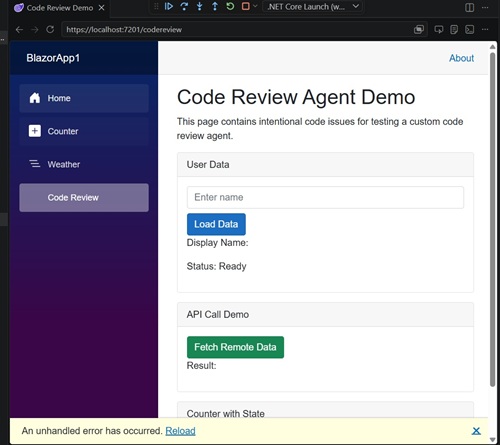Open the About link

tap(461, 58)
